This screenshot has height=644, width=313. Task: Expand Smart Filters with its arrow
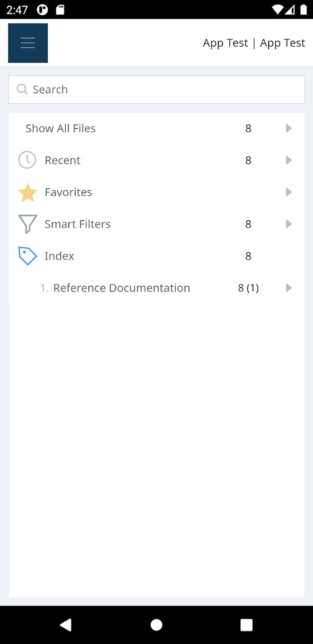click(x=288, y=224)
